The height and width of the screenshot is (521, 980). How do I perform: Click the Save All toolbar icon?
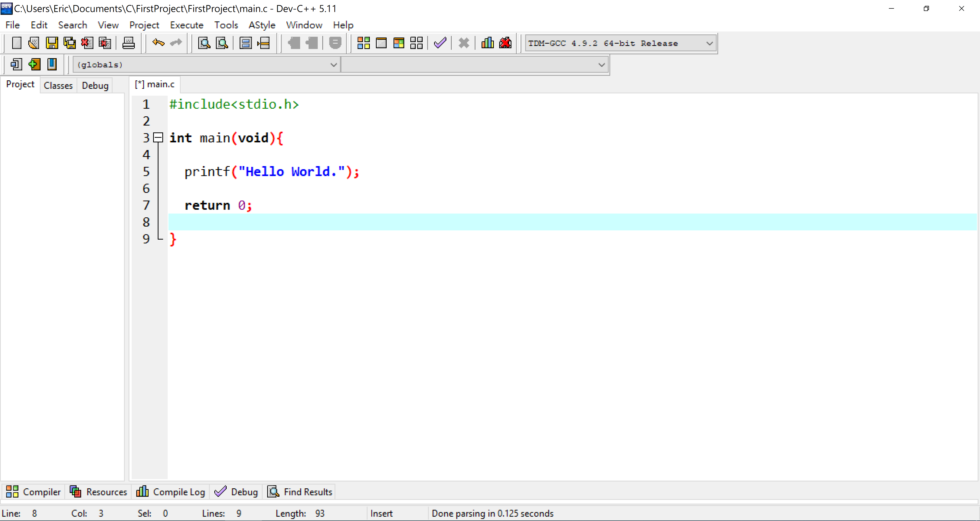coord(70,43)
